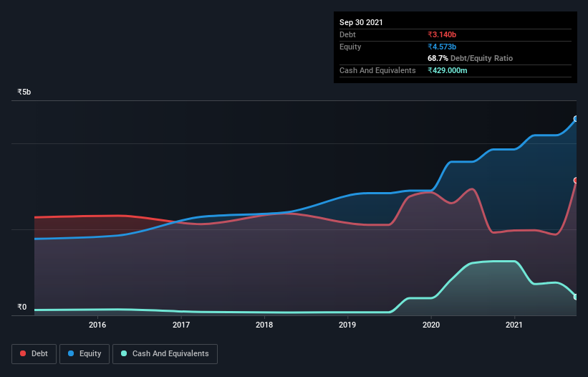The height and width of the screenshot is (377, 588).
Task: Click the Sep 30 2021 tooltip date
Action: pos(361,22)
